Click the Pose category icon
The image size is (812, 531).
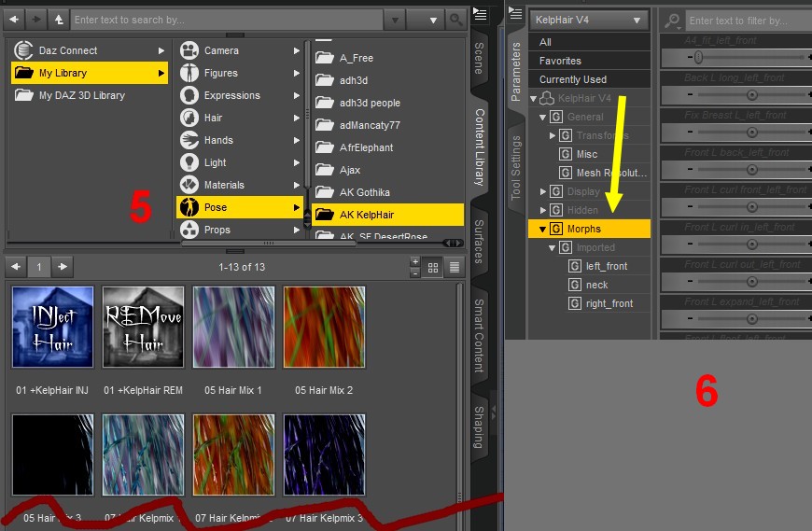pyautogui.click(x=189, y=207)
